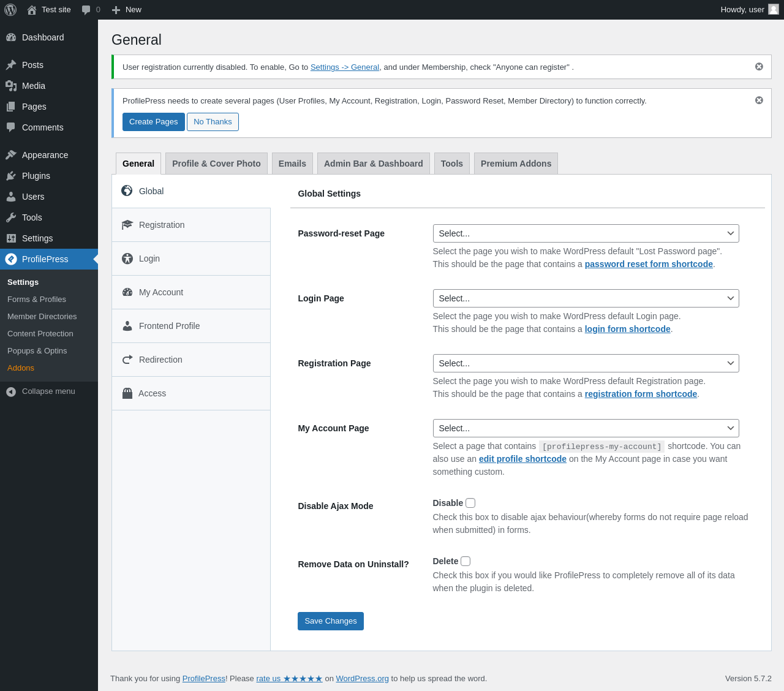Click the Create Pages button
784x691 pixels.
154,122
